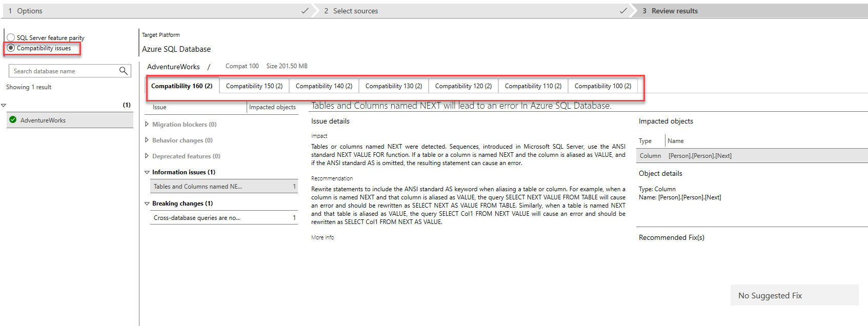The image size is (868, 326).
Task: Click the AdventureWorks breadcrumb title
Action: pos(173,67)
